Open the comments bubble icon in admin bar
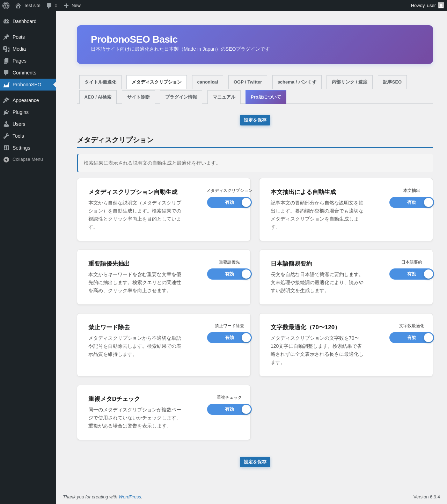Screen dimensions: 447x504 (x=49, y=6)
